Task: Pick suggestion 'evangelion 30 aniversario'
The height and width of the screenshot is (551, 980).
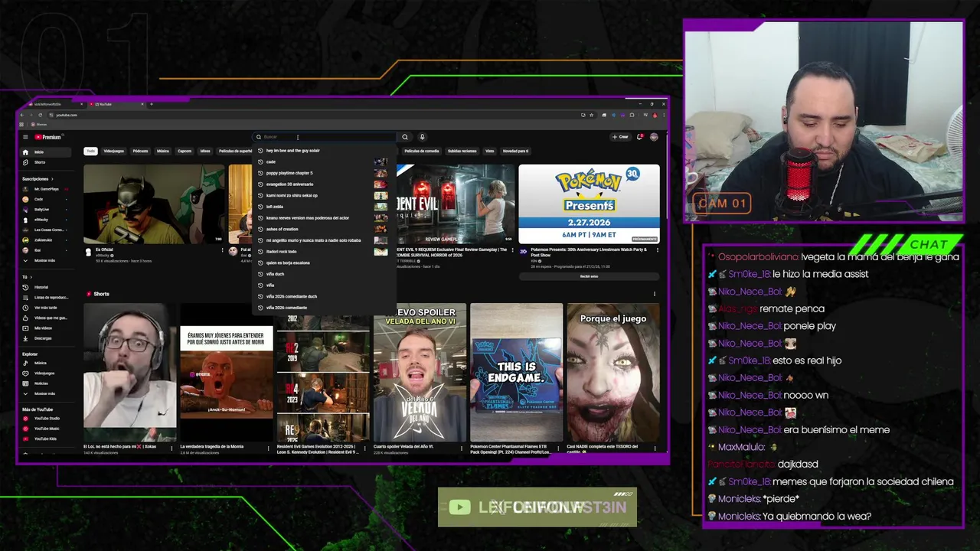Action: coord(324,184)
